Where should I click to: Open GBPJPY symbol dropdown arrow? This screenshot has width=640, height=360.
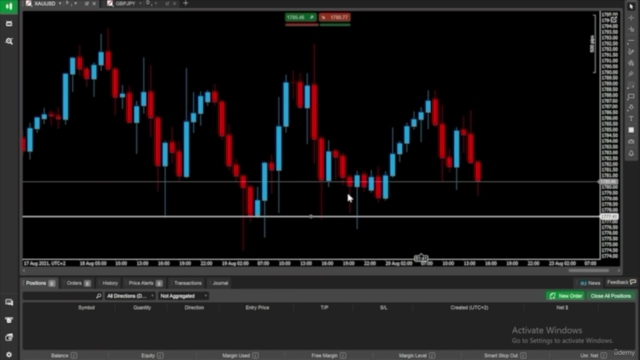140,3
